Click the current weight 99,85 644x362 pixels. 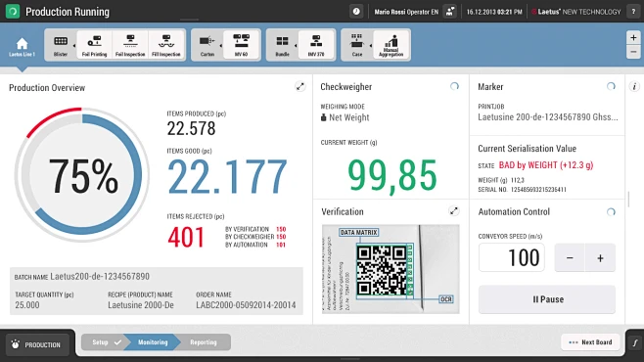[x=392, y=176]
